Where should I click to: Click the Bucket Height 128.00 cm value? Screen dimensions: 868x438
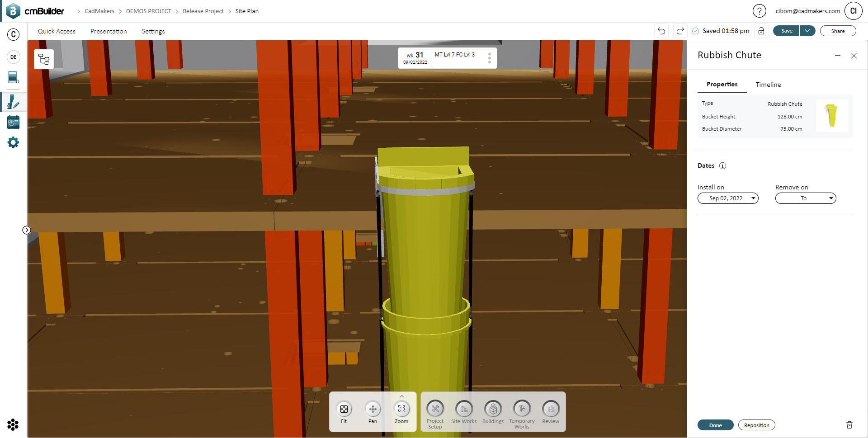click(790, 117)
